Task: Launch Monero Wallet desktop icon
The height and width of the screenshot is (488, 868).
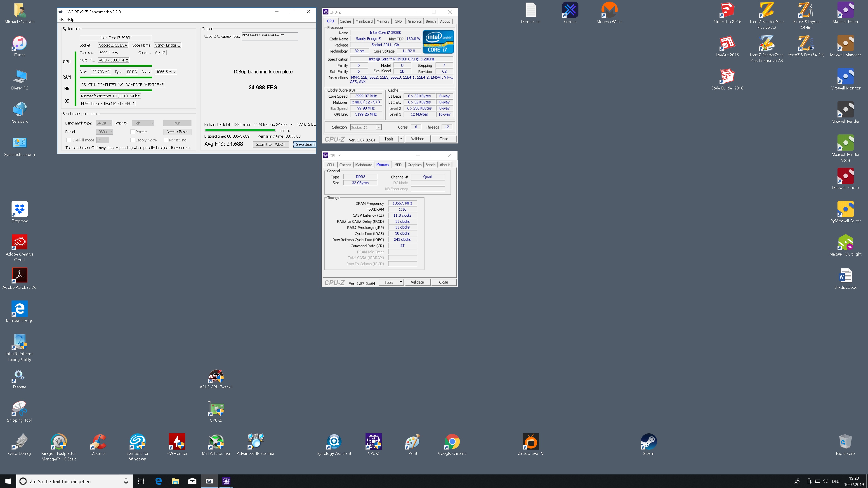Action: pos(610,13)
